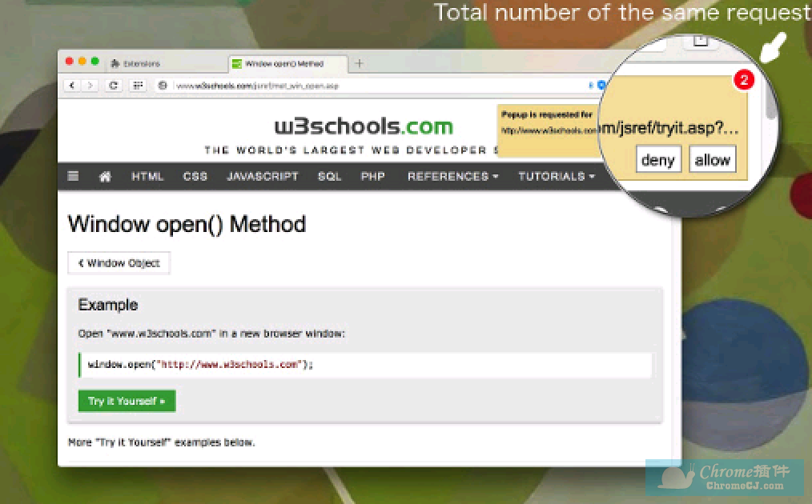
Task: Open the HTML navbar item
Action: point(147,177)
